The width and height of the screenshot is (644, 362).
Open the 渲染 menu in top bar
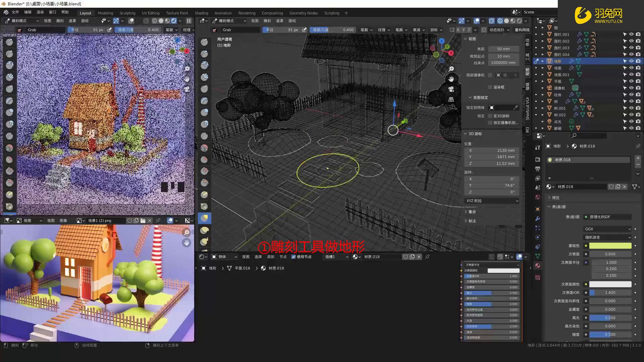[x=40, y=12]
